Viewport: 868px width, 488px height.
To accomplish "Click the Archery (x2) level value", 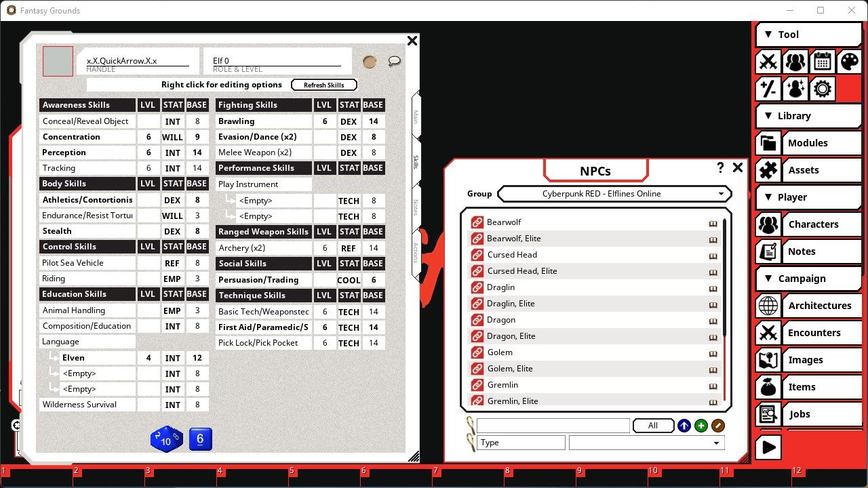I will tap(325, 248).
